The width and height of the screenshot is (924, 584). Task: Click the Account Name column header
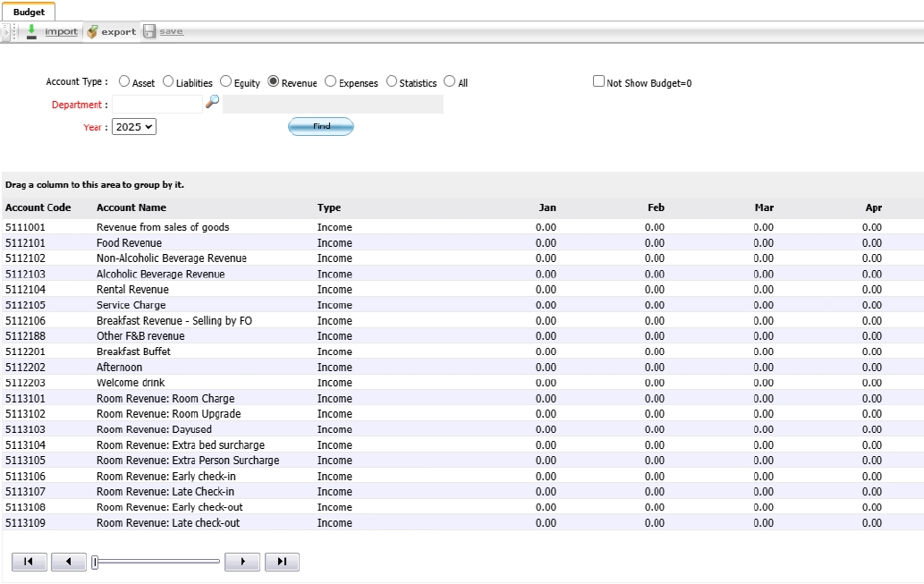[x=131, y=207]
